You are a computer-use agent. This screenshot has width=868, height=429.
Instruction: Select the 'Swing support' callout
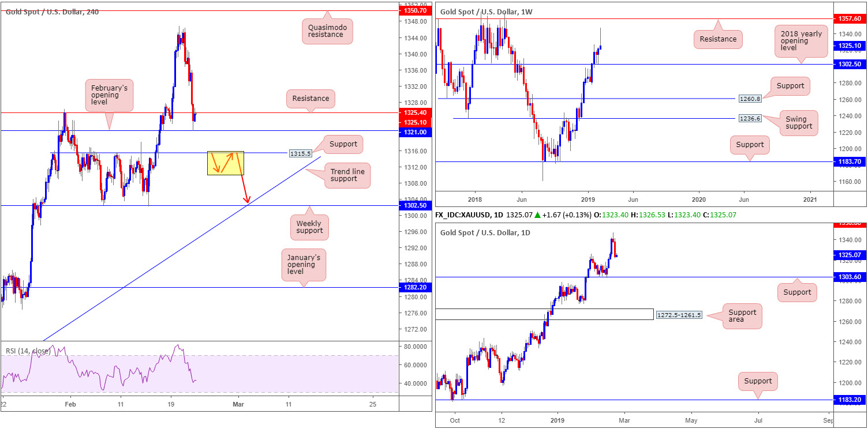799,123
